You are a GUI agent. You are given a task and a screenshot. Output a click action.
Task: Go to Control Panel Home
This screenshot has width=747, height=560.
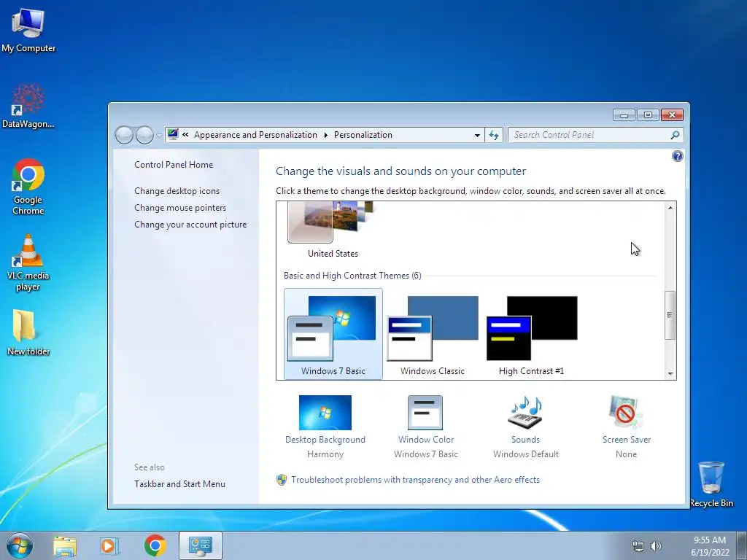pyautogui.click(x=174, y=165)
